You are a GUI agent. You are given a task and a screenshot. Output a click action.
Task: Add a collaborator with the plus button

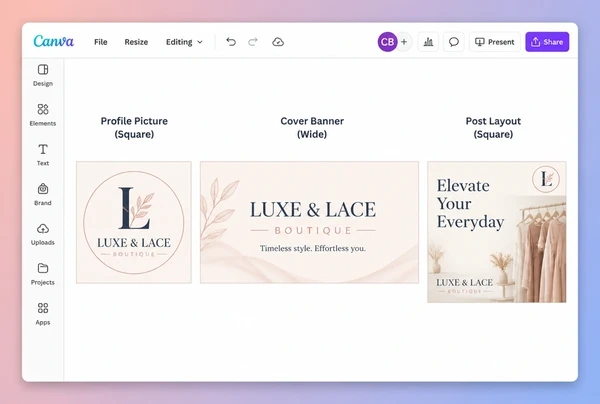pyautogui.click(x=404, y=42)
